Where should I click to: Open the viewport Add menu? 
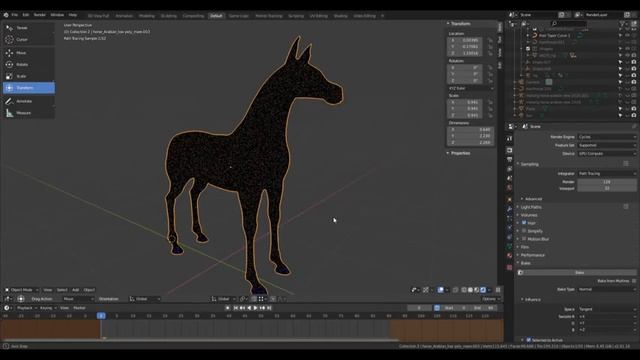coord(76,290)
